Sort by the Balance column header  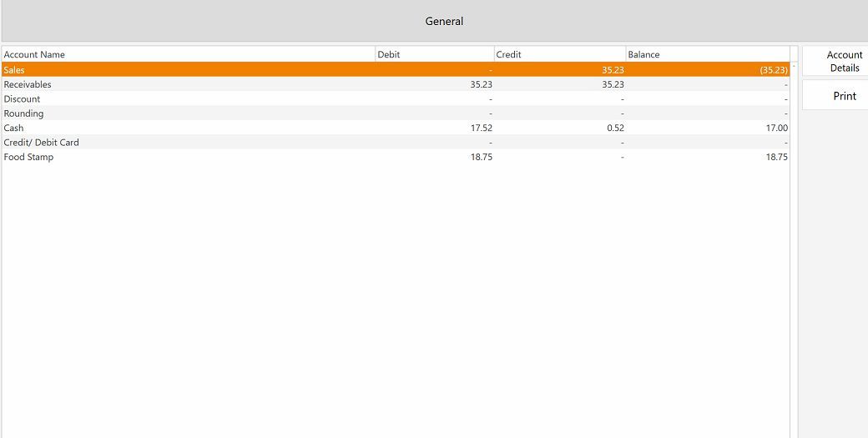pos(708,54)
